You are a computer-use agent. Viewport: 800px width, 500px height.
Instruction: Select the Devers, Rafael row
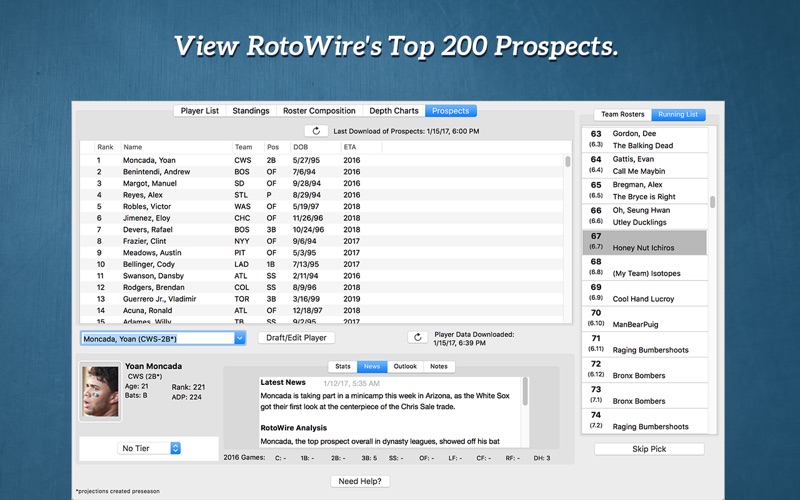[322, 230]
